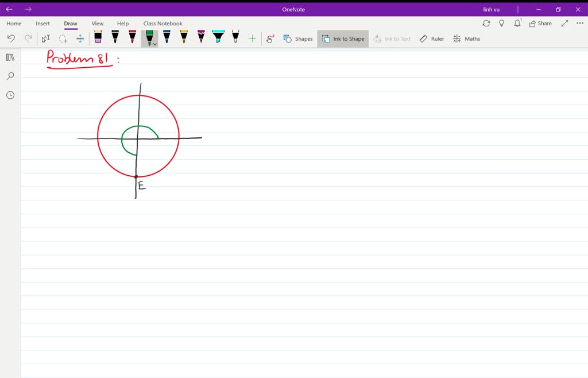
Task: Toggle Ink to Shape conversion
Action: coord(343,38)
